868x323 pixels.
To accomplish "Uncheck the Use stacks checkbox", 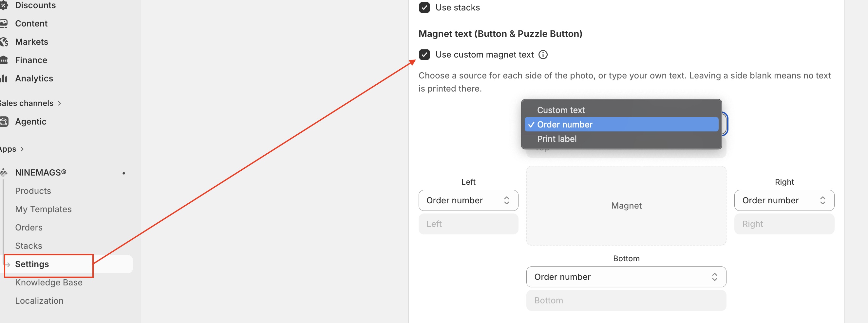I will [x=424, y=8].
